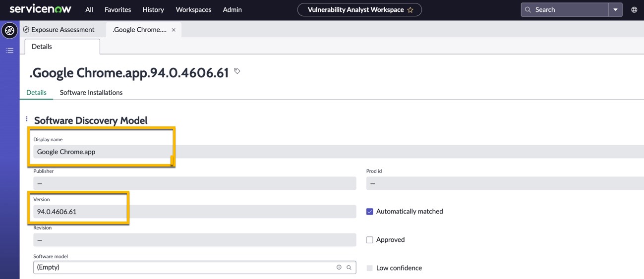Click the Display name field
Image resolution: width=644 pixels, height=279 pixels.
(339, 152)
